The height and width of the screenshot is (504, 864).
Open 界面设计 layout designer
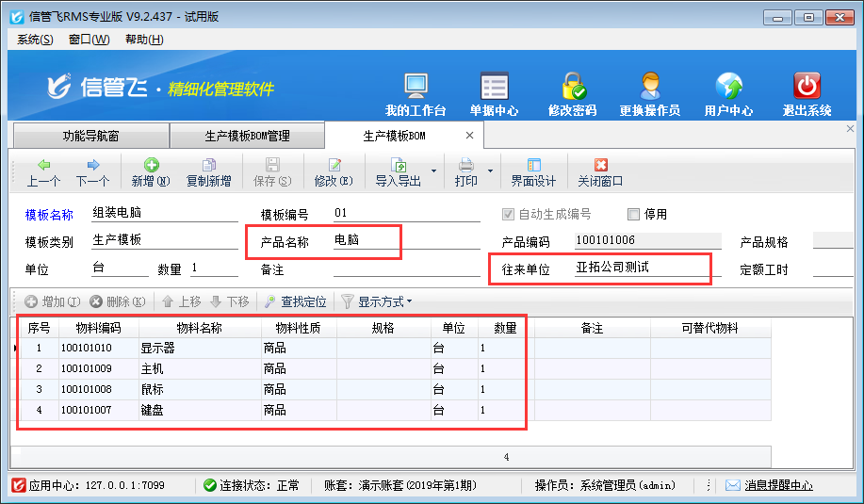point(533,172)
